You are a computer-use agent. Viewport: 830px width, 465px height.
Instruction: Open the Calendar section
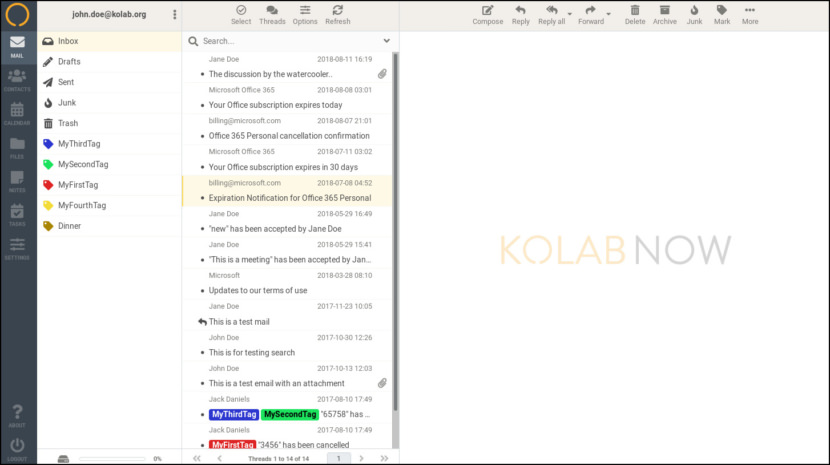pos(17,114)
